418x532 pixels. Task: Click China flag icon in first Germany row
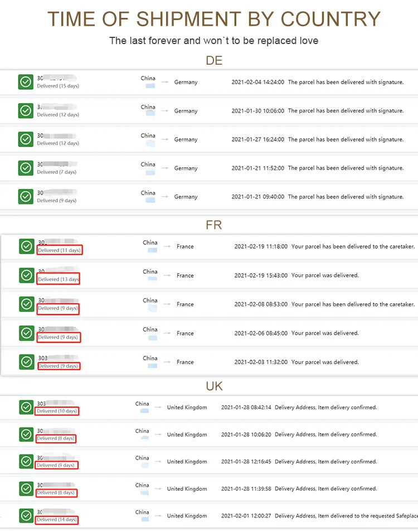click(150, 86)
